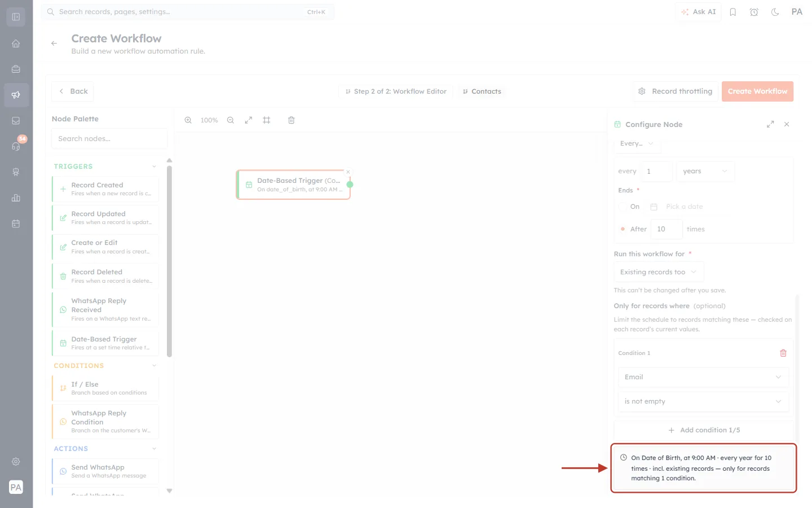Delete selected node with trash icon
Viewport: 812px width, 508px height.
coord(292,120)
